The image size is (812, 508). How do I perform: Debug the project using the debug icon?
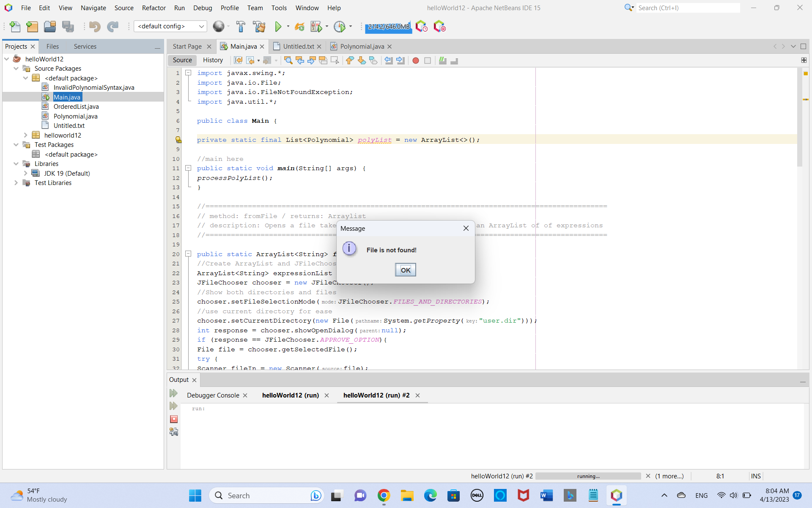pos(316,26)
